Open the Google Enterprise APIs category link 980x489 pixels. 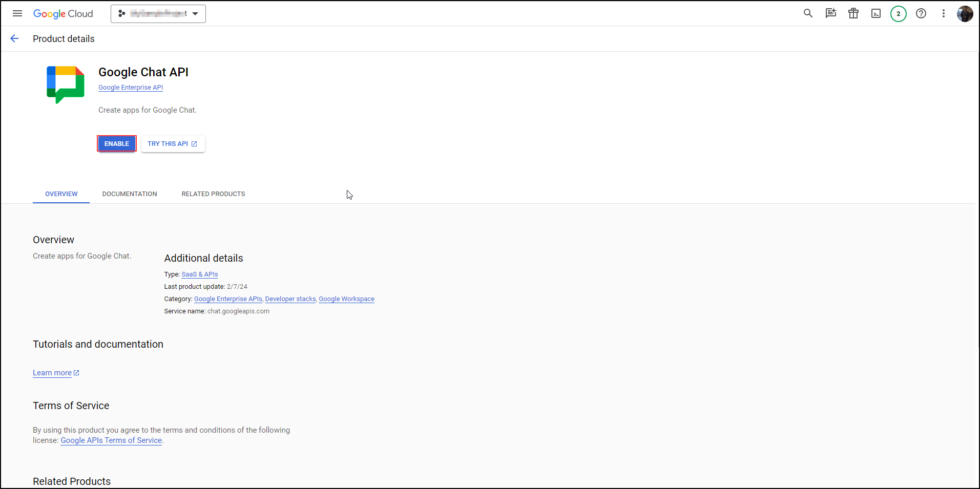(x=228, y=299)
